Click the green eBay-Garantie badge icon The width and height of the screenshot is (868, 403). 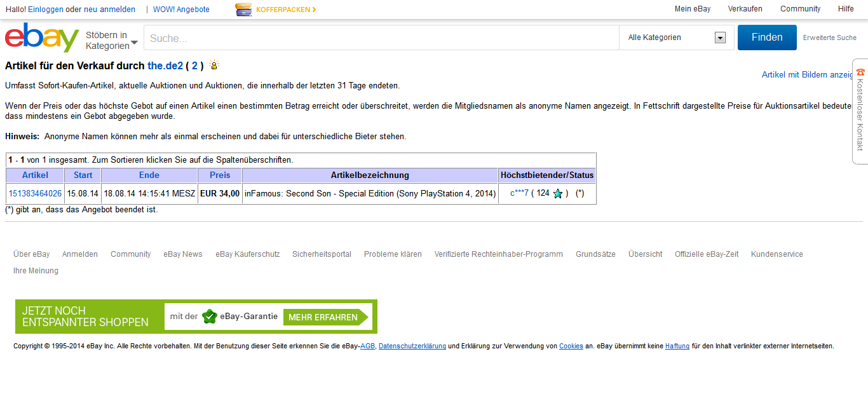click(x=210, y=317)
